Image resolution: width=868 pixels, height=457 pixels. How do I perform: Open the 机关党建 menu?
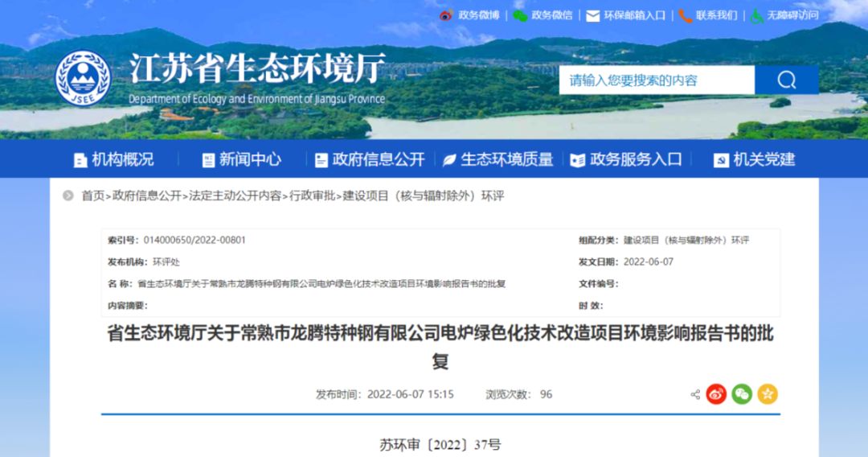[x=764, y=159]
